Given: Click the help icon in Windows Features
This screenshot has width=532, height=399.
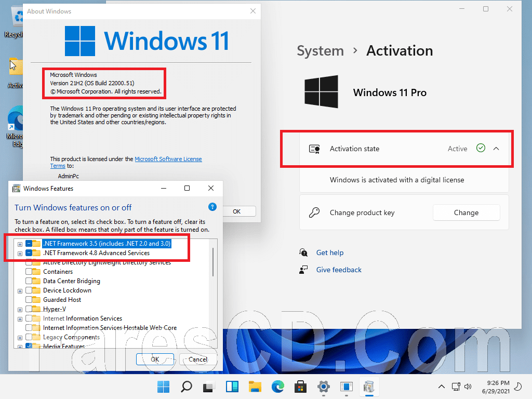Looking at the screenshot, I should (x=212, y=207).
